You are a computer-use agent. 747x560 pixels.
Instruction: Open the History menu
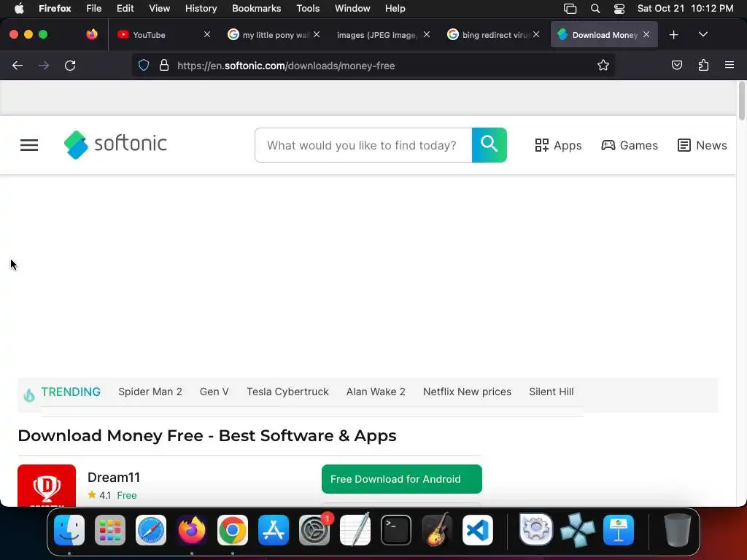coord(201,8)
